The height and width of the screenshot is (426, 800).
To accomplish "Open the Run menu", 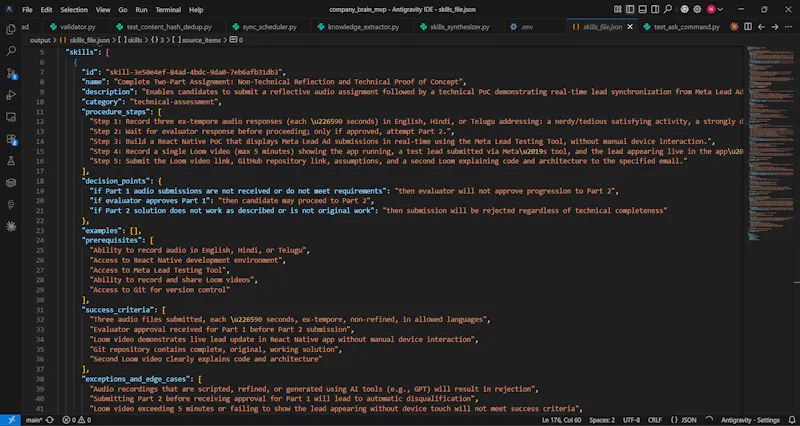I will click(141, 10).
